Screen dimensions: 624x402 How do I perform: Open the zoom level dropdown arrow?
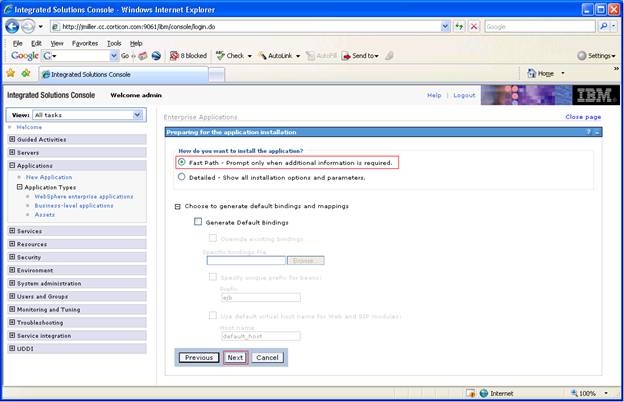tap(606, 393)
